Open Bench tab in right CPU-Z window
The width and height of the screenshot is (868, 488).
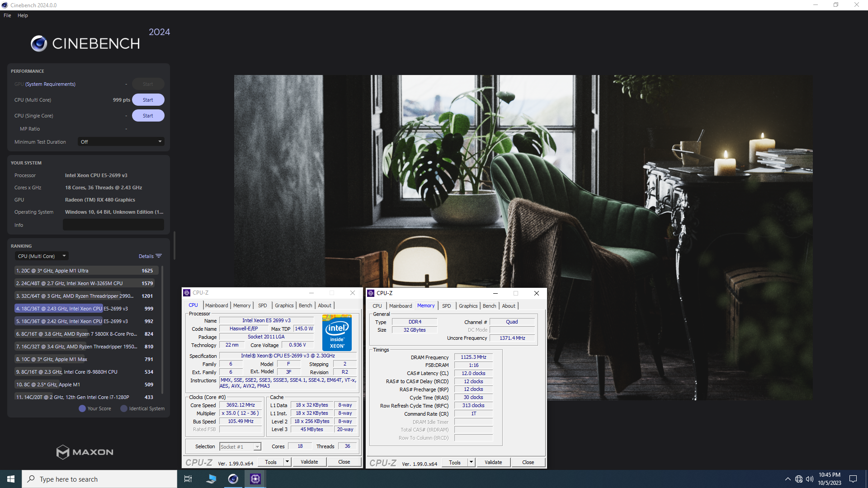(490, 306)
